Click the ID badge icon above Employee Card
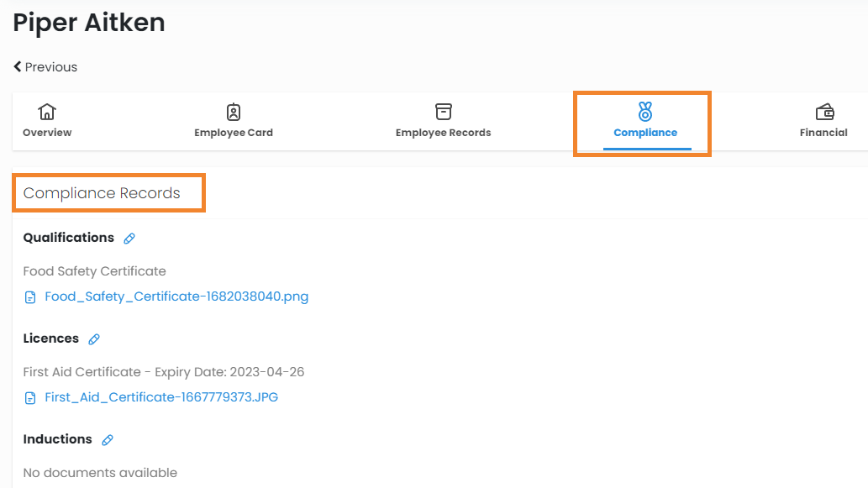The width and height of the screenshot is (868, 488). pyautogui.click(x=234, y=112)
